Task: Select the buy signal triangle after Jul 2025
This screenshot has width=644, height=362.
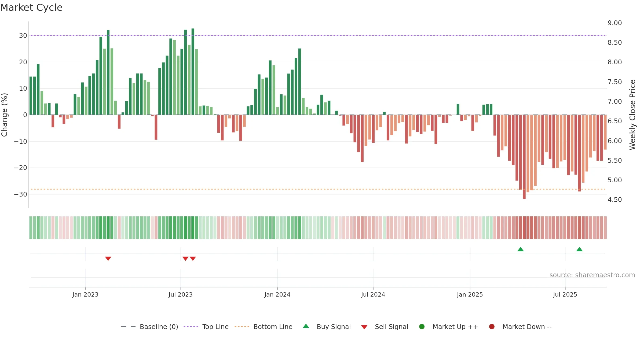Action: [579, 249]
